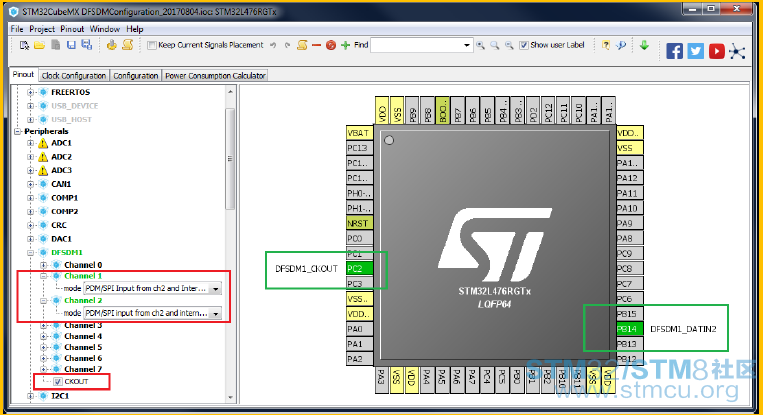
Task: Click the red minus toolbar icon
Action: 316,45
